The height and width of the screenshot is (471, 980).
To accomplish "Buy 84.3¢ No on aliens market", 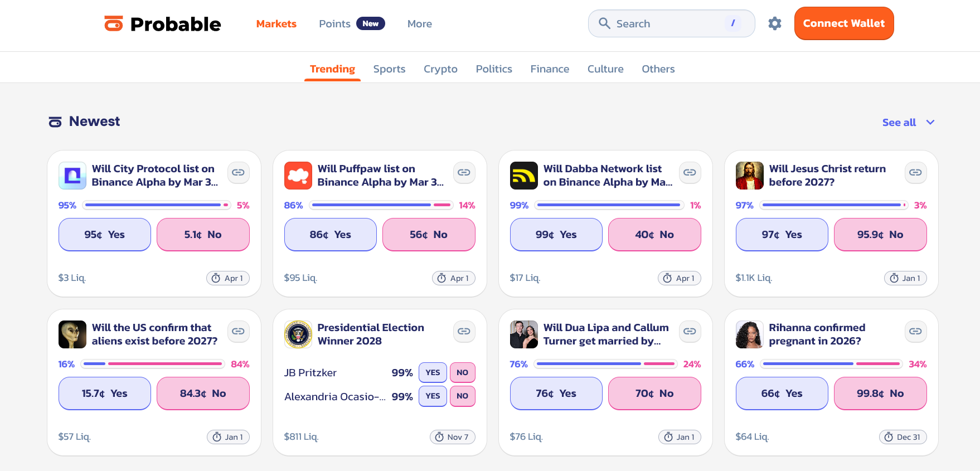I will tap(203, 394).
